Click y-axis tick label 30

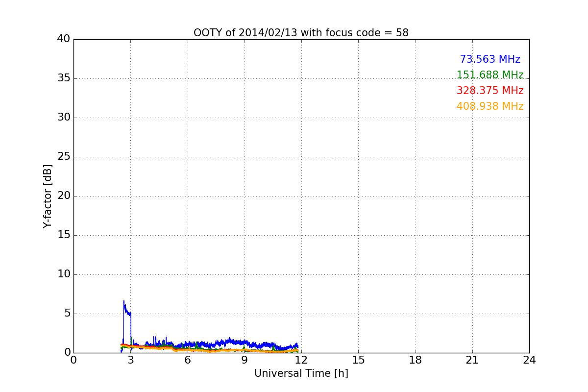point(64,118)
